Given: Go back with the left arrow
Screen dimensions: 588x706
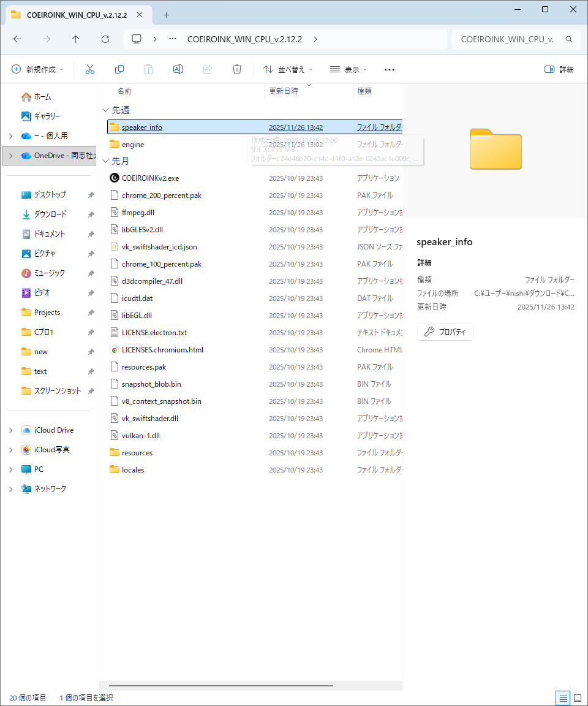Looking at the screenshot, I should tap(17, 39).
